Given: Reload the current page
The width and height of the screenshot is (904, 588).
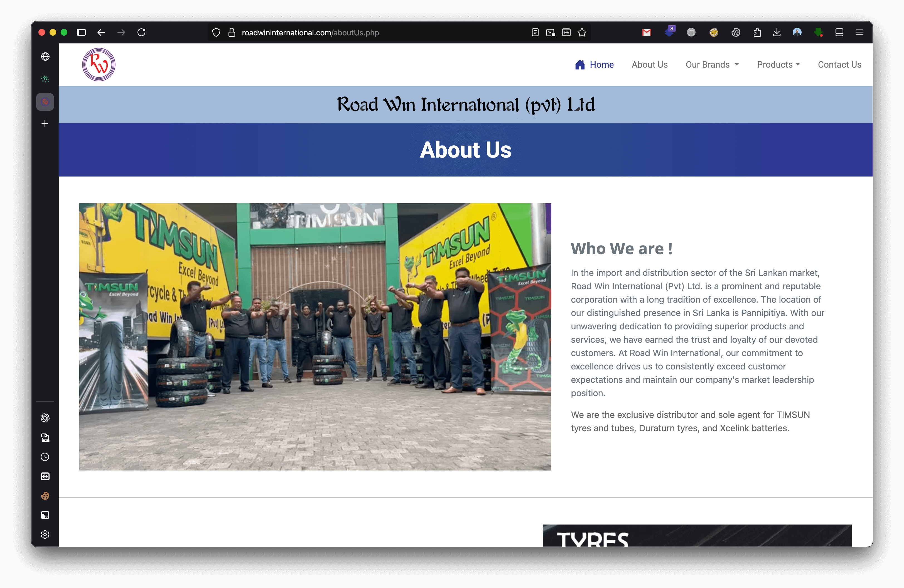Looking at the screenshot, I should pos(141,32).
